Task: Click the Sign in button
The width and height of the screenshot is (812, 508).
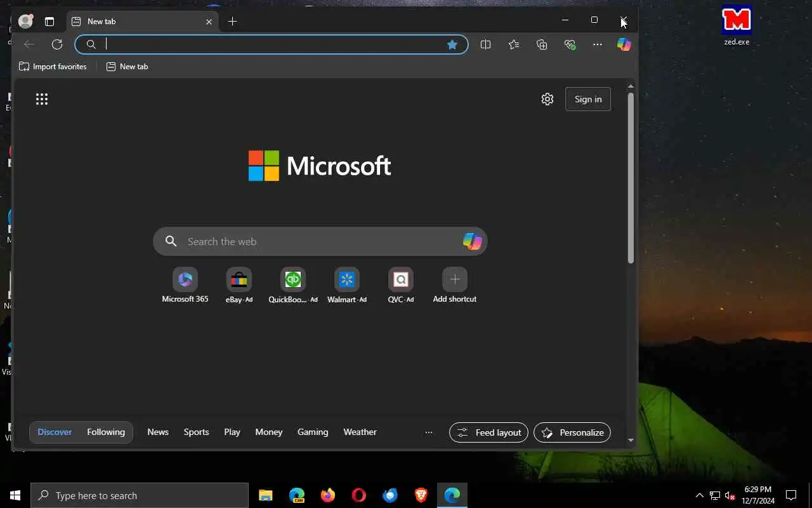Action: 588,99
